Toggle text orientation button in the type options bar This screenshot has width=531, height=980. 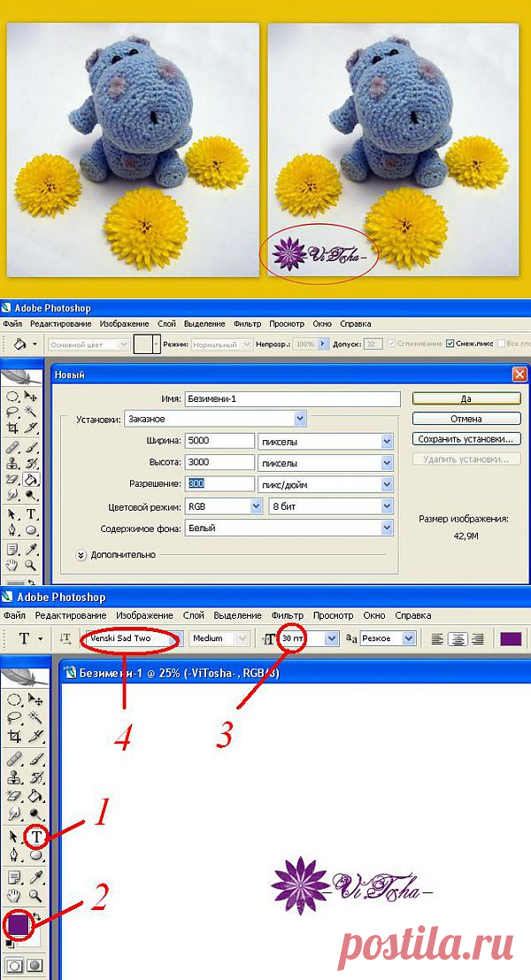[x=65, y=638]
